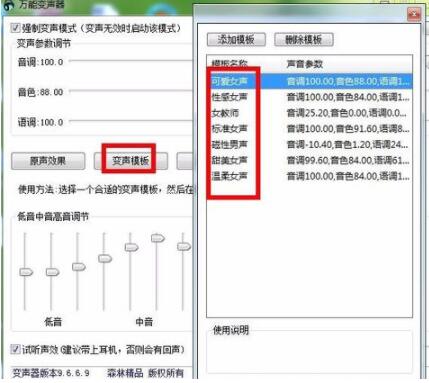Select the 可爱女声 template row
The width and height of the screenshot is (429, 383).
[x=309, y=81]
